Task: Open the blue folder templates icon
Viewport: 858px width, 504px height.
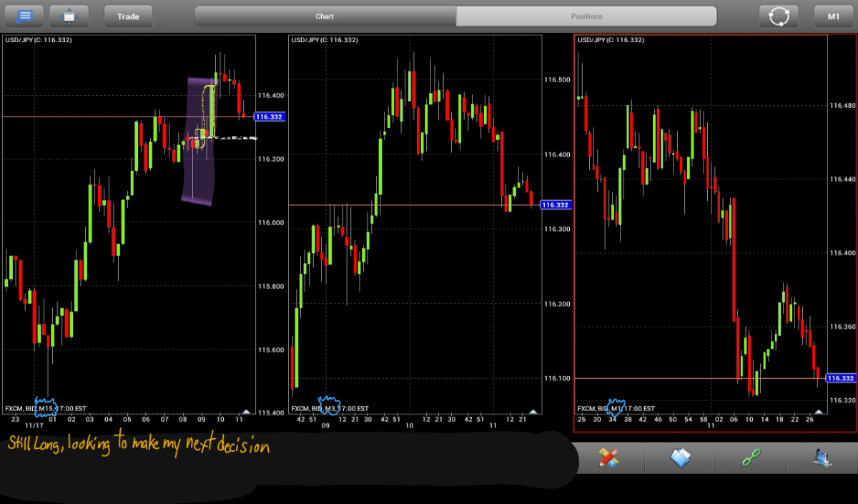Action: tap(680, 458)
